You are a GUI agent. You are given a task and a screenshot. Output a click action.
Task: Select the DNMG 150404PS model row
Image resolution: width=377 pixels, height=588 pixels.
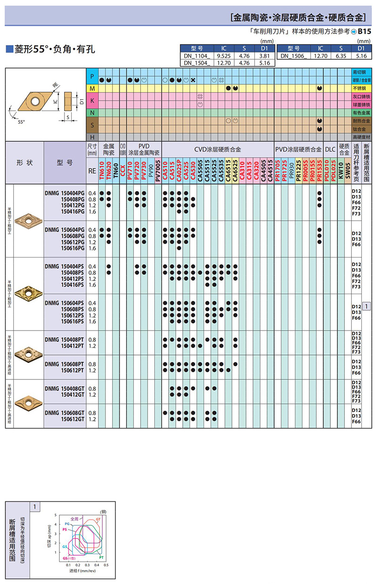65,266
